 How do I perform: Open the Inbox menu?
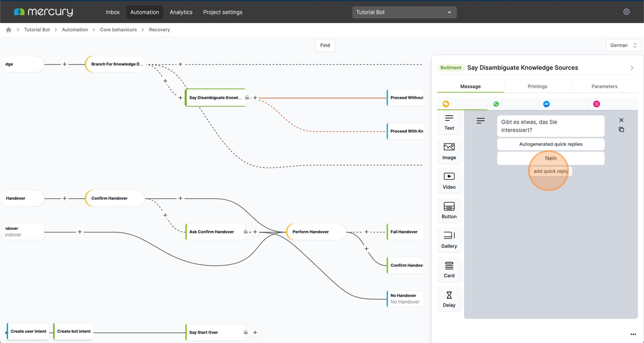pyautogui.click(x=113, y=12)
